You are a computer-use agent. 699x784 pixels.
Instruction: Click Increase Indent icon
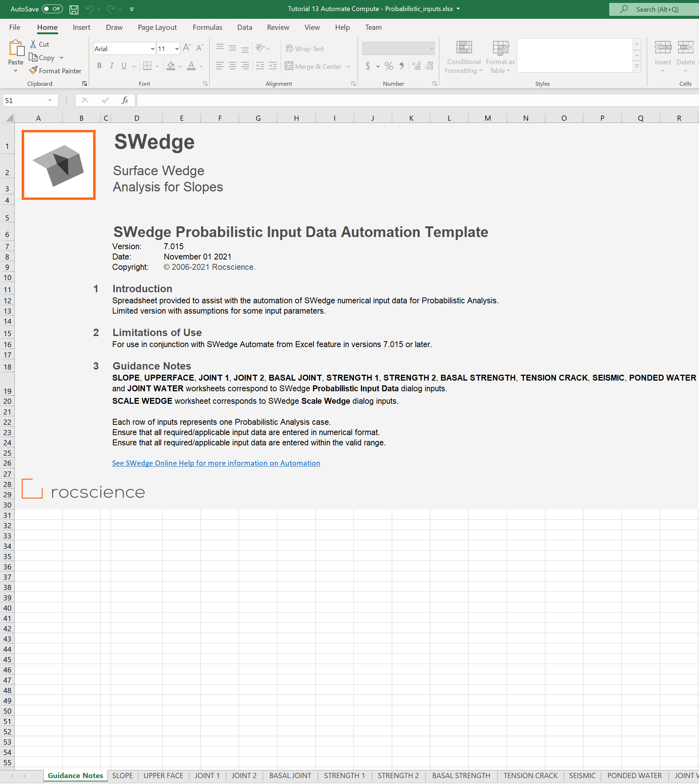272,66
